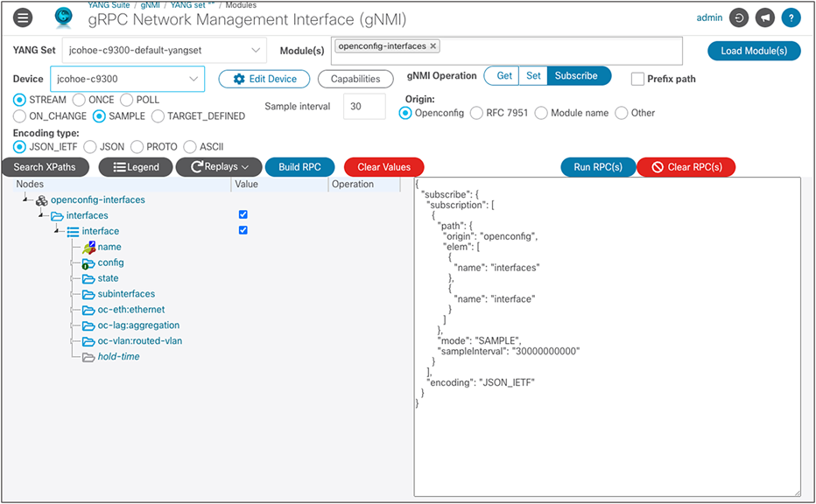Click inside the Module(s) selection field

[x=507, y=51]
